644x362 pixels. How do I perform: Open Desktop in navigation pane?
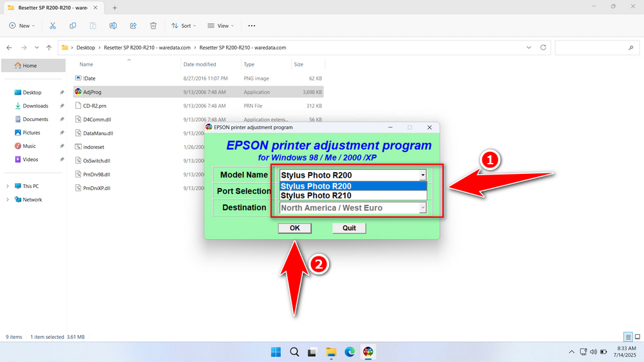pyautogui.click(x=32, y=93)
